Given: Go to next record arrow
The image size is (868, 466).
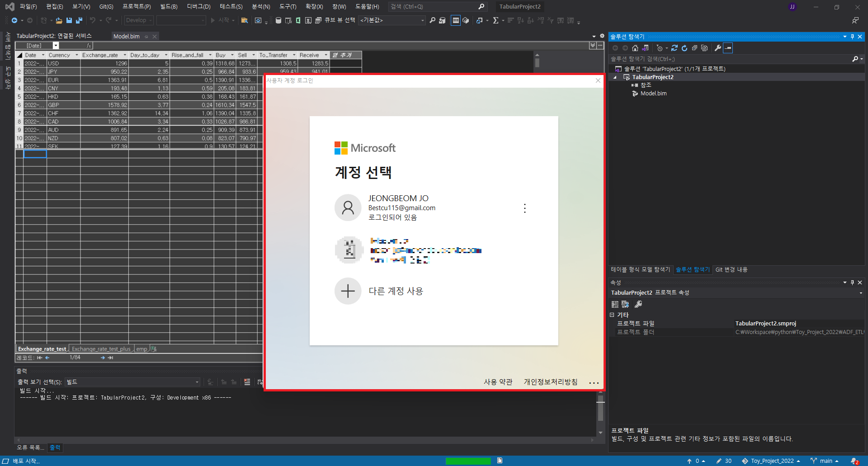Looking at the screenshot, I should pyautogui.click(x=103, y=358).
